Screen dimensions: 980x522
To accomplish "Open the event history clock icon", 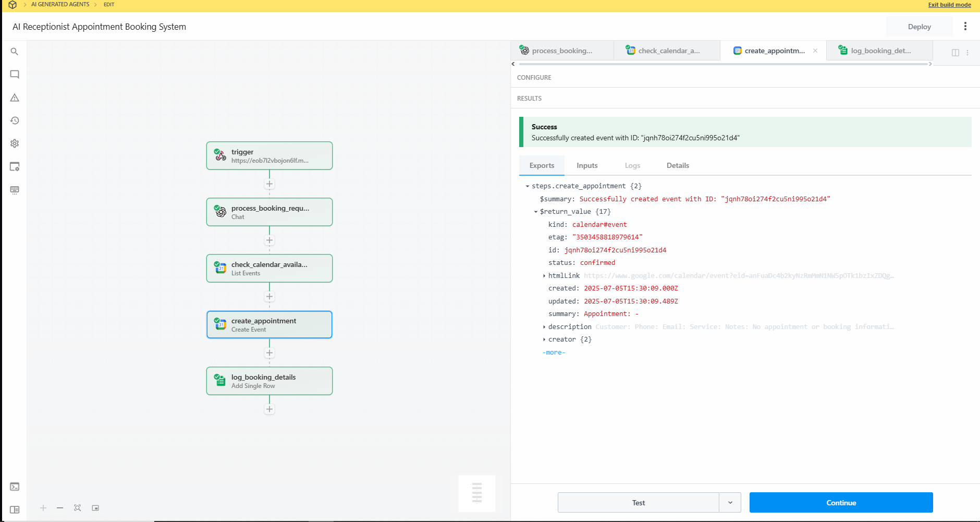I will coord(15,120).
